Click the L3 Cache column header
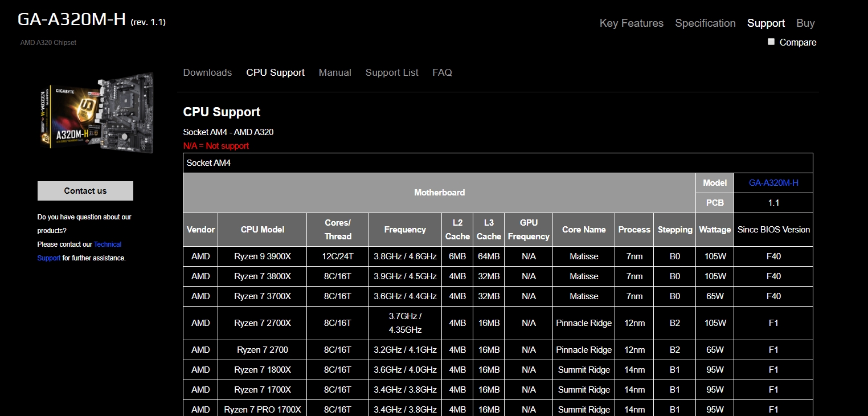Image resolution: width=868 pixels, height=416 pixels. [489, 230]
